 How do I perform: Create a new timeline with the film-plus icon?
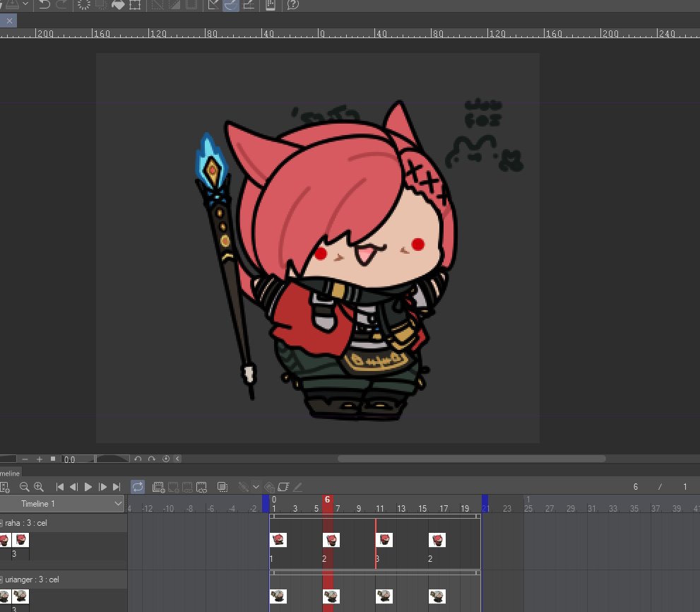5,487
